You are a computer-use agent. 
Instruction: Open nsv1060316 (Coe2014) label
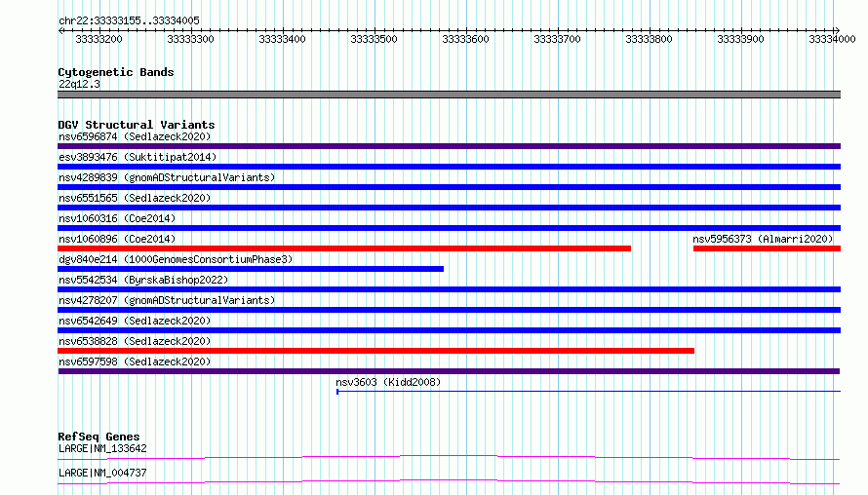pos(117,218)
